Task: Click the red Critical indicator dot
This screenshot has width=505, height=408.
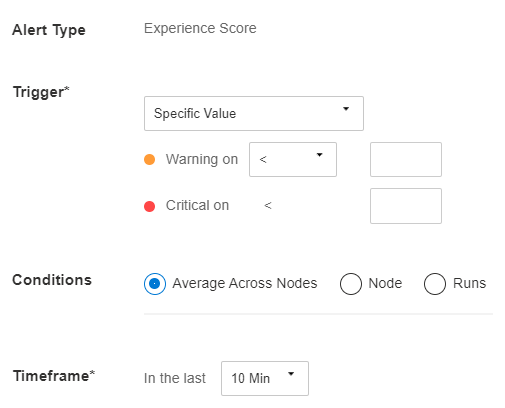Action: 149,206
